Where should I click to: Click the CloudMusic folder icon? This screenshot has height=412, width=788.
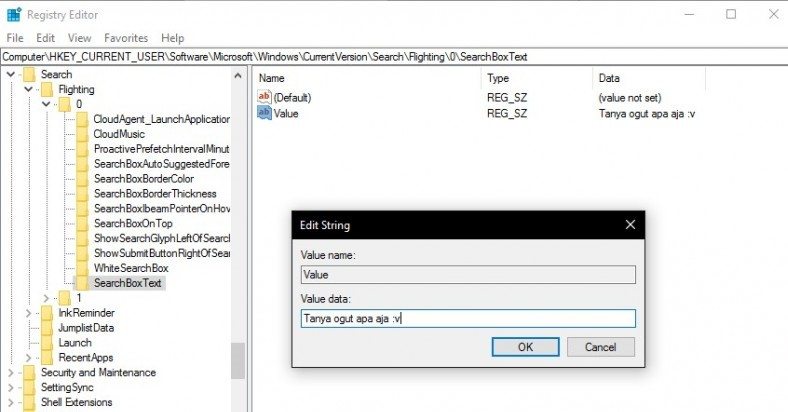click(x=82, y=133)
